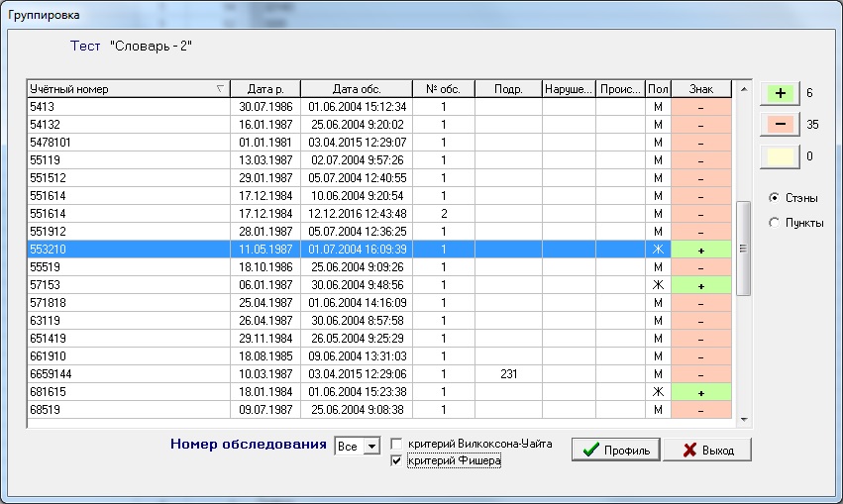Click the green plus sign in row 553210

pos(701,251)
